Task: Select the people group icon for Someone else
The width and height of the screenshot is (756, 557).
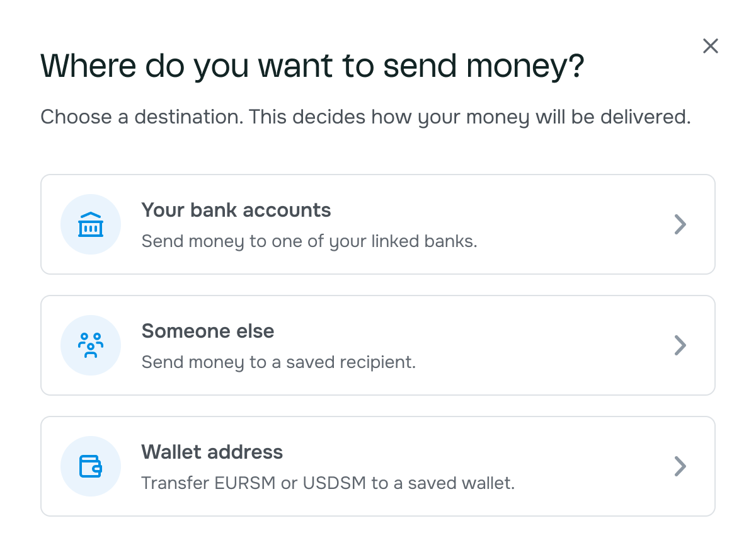Action: (91, 345)
